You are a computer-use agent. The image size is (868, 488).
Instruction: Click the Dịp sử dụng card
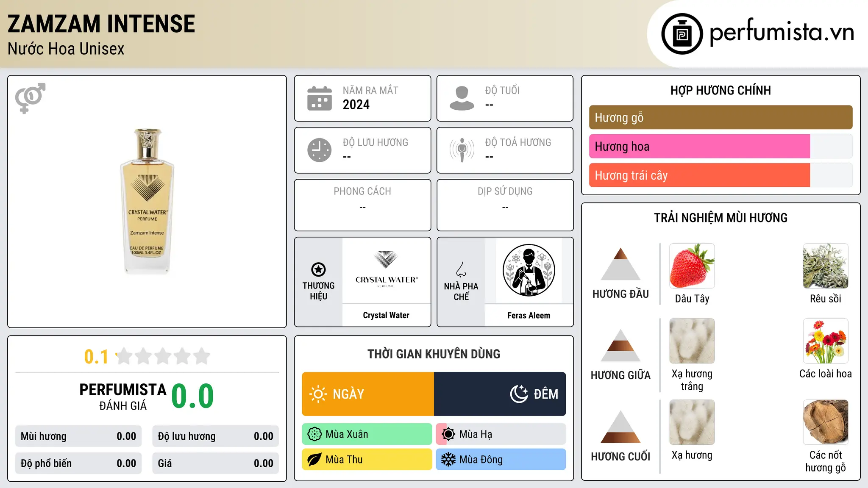(x=505, y=205)
